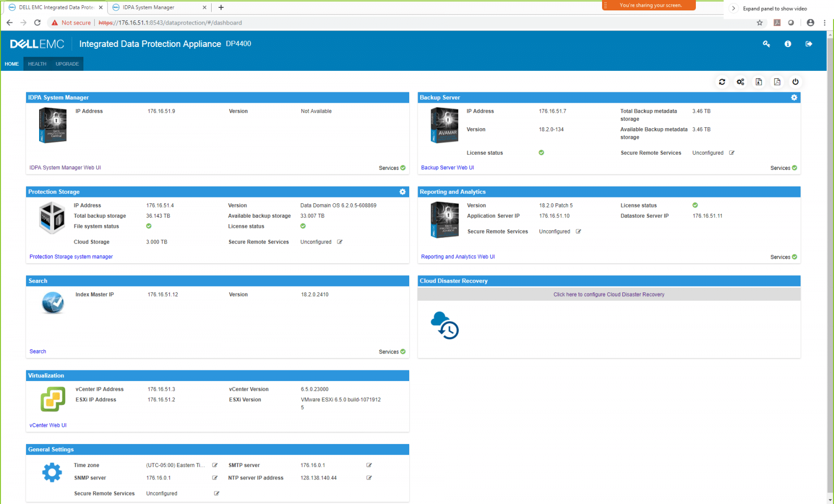Click Services status in Reporting and Analytics panel
Image resolution: width=834 pixels, height=504 pixels.
(783, 257)
